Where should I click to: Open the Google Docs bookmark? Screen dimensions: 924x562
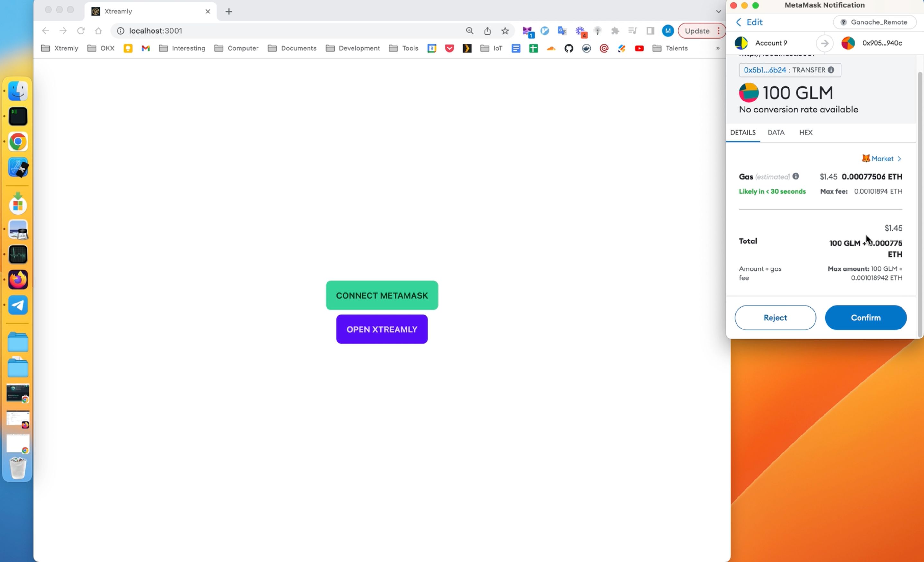tap(516, 48)
